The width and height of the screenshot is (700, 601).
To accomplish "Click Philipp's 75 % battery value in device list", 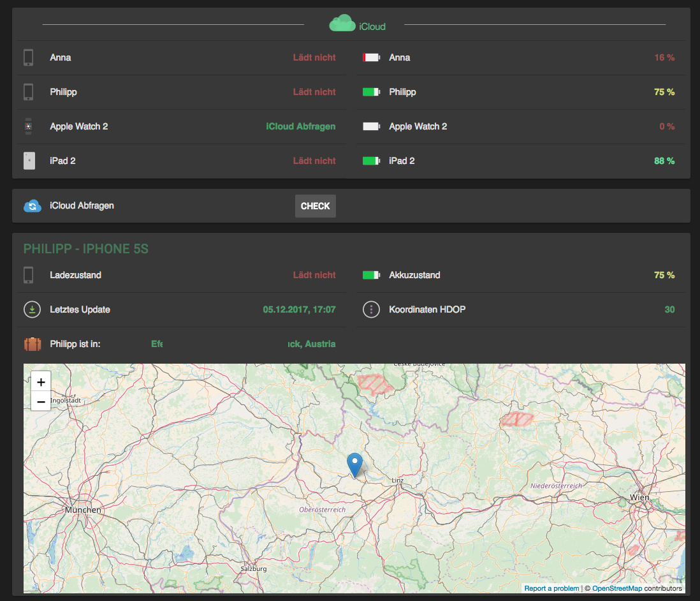I will coord(664,92).
